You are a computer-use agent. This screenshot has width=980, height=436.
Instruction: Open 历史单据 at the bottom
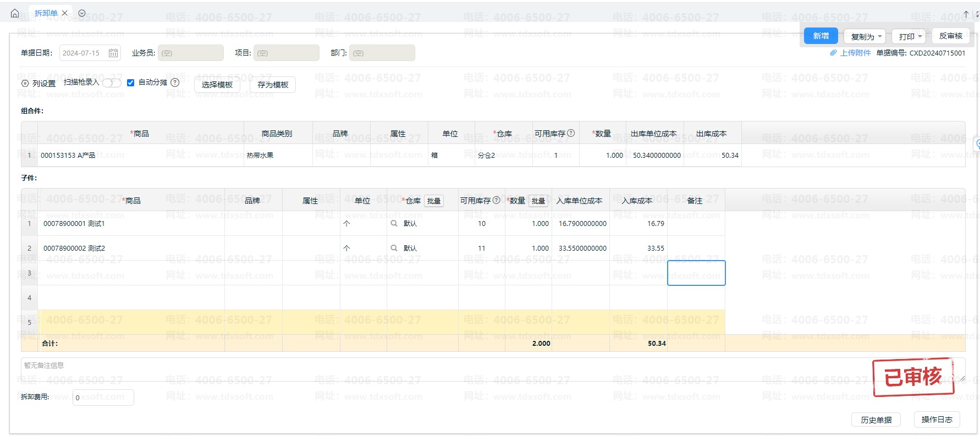[876, 420]
